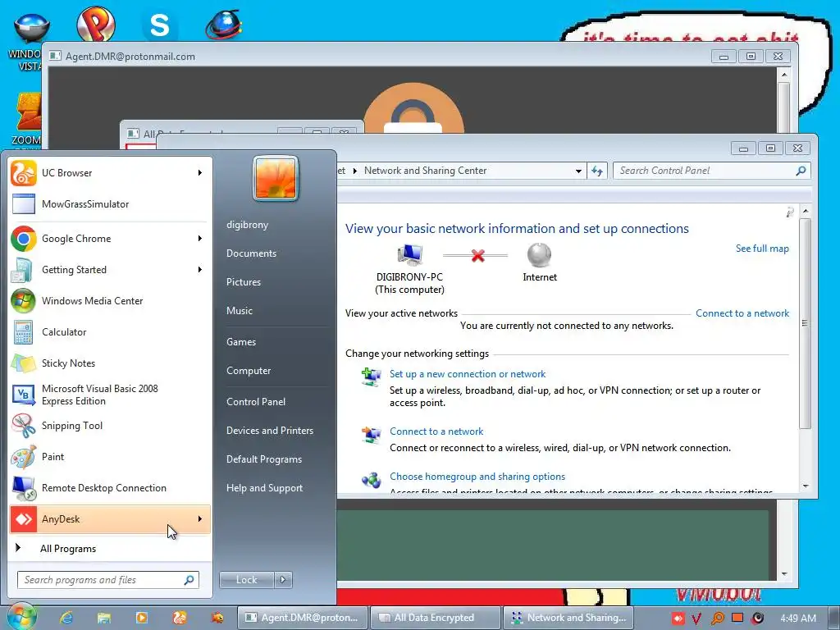Click the Skype desktop icon
Screen dimensions: 840x630
point(160,25)
